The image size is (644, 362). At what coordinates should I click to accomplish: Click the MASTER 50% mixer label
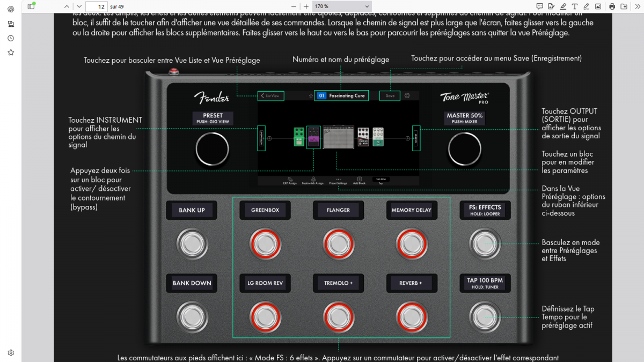[x=465, y=119]
